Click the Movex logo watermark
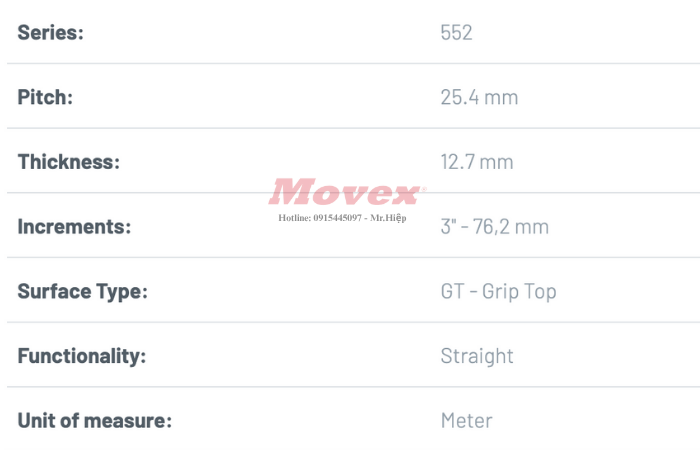This screenshot has height=450, width=700. point(347,191)
